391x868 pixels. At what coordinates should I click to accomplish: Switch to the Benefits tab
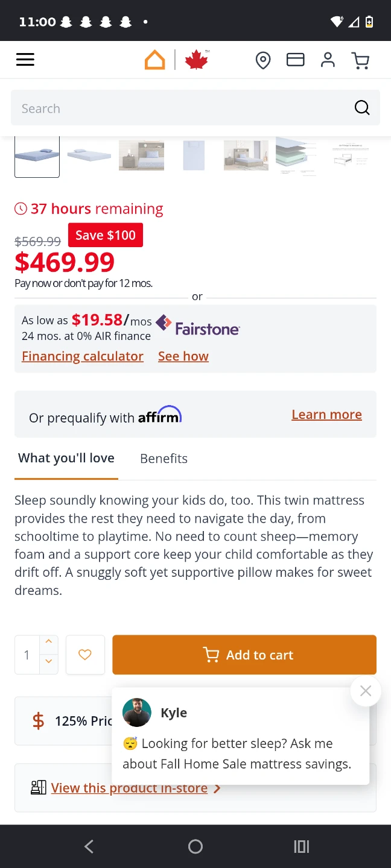(164, 459)
